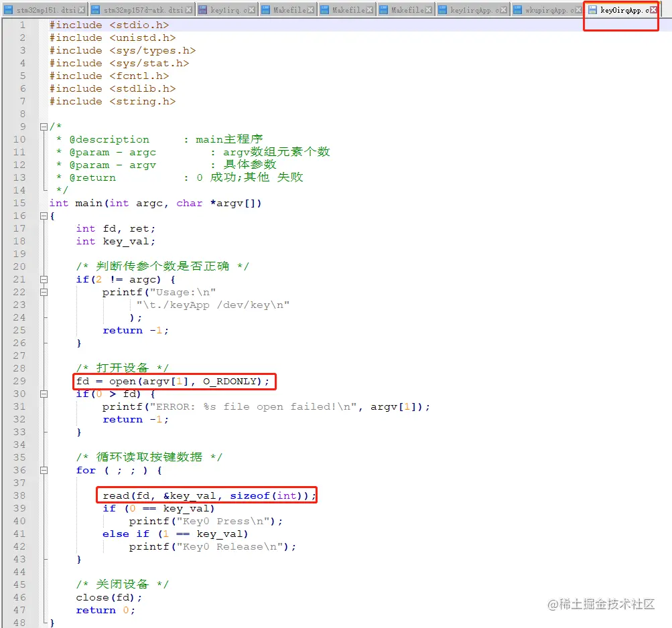Image resolution: width=672 pixels, height=628 pixels.
Task: Close the stm32mp157d-atk.dtsi tab
Action: (x=189, y=10)
